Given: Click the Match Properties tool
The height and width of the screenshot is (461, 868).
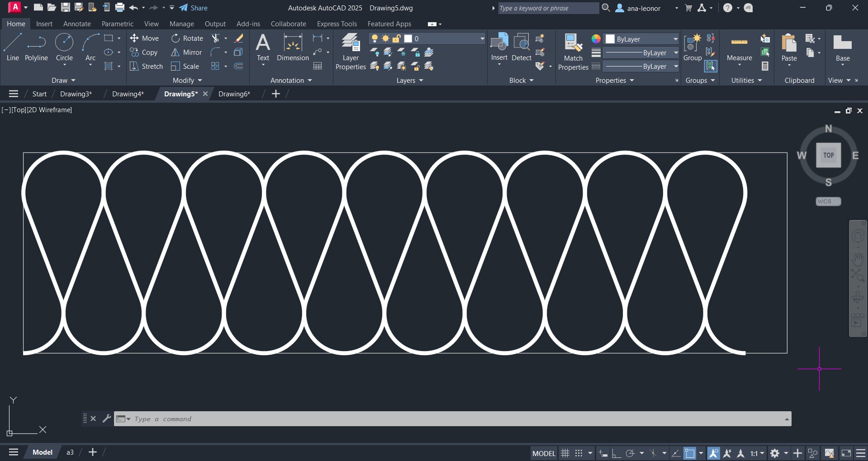Looking at the screenshot, I should click(x=573, y=52).
